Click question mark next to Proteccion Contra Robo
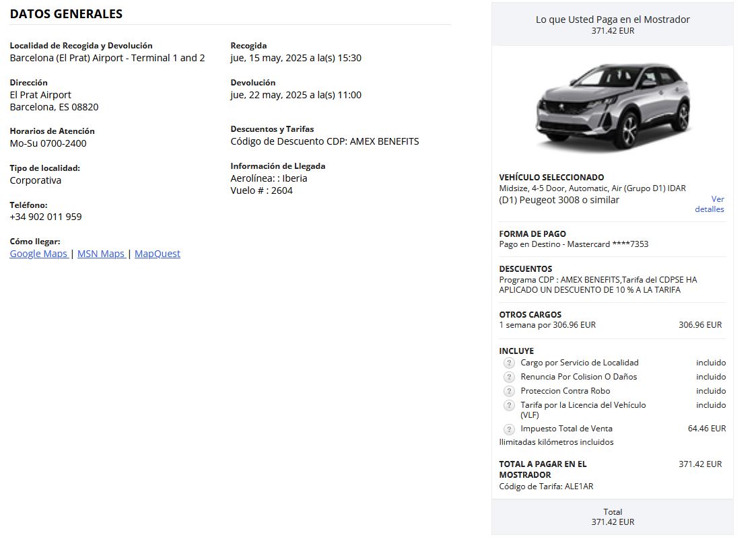This screenshot has height=537, width=756. [509, 391]
